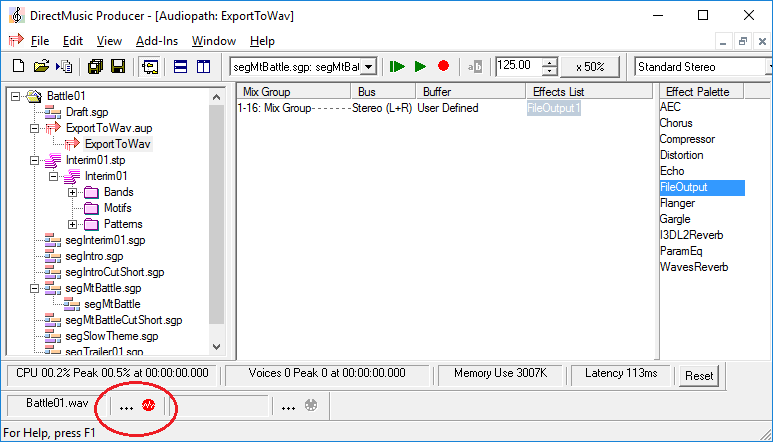Click the green Play button
This screenshot has height=442, width=773.
point(420,66)
